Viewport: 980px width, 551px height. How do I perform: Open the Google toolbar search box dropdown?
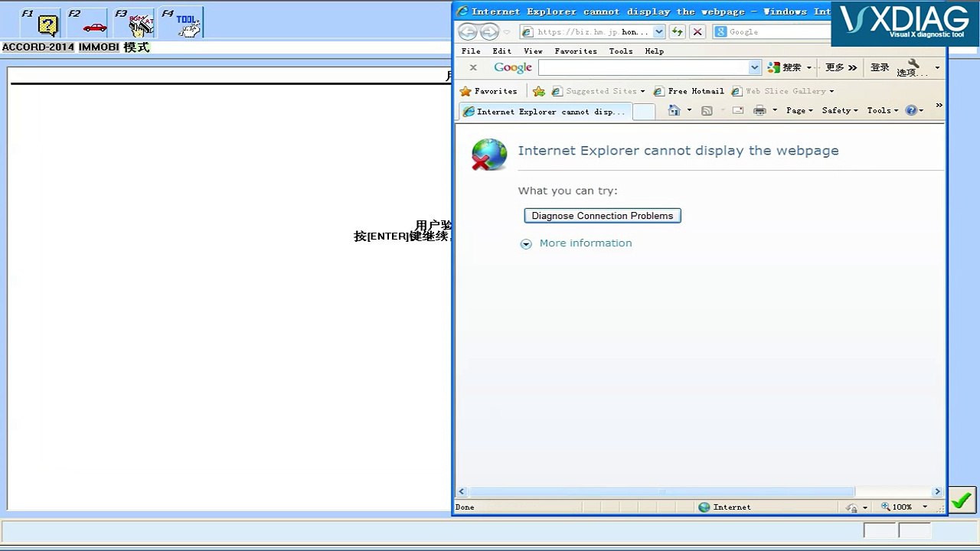point(755,67)
